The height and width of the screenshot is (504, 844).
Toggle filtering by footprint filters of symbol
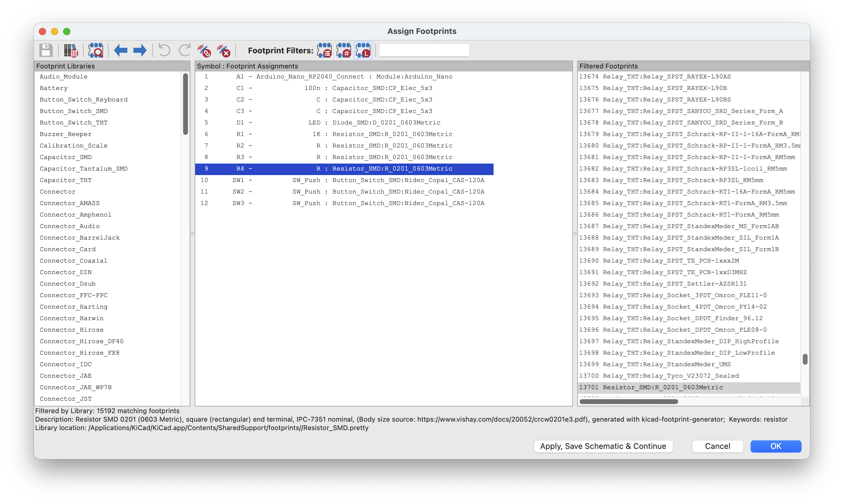[x=325, y=50]
